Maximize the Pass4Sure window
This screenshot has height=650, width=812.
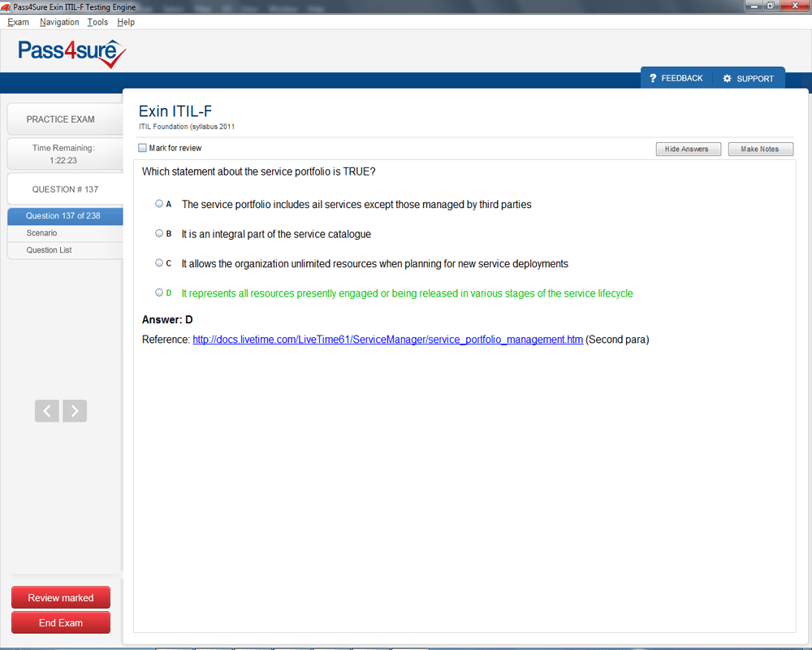point(771,6)
